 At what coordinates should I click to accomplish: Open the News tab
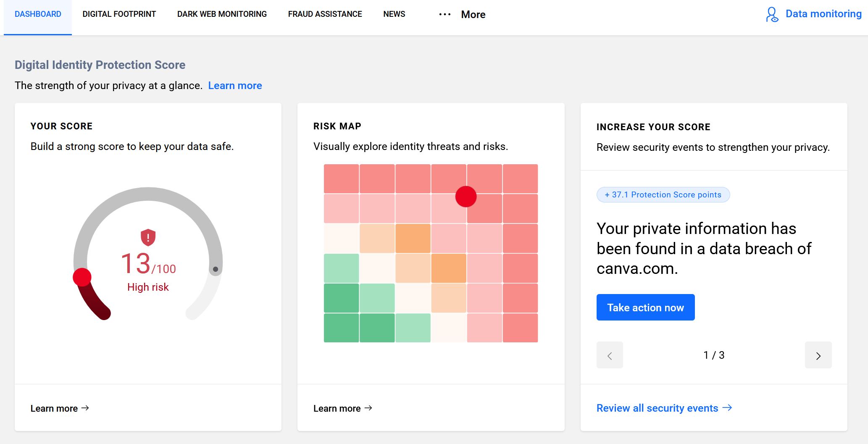(394, 14)
